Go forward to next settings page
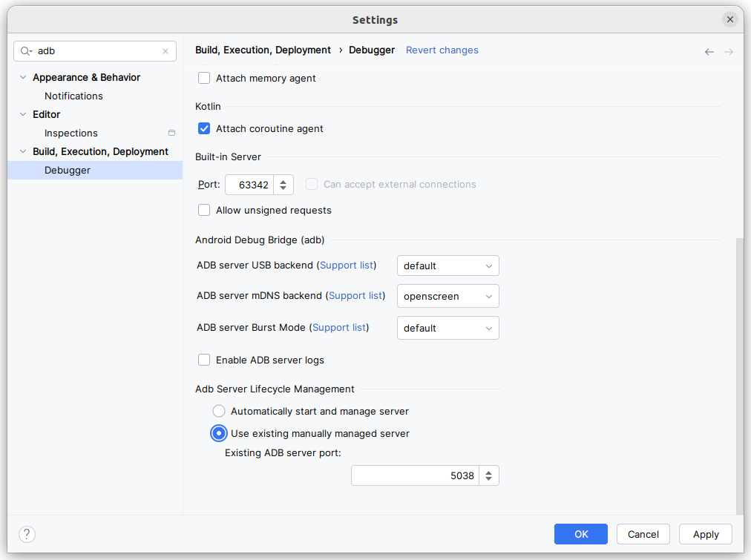Viewport: 751px width, 560px height. [x=729, y=52]
